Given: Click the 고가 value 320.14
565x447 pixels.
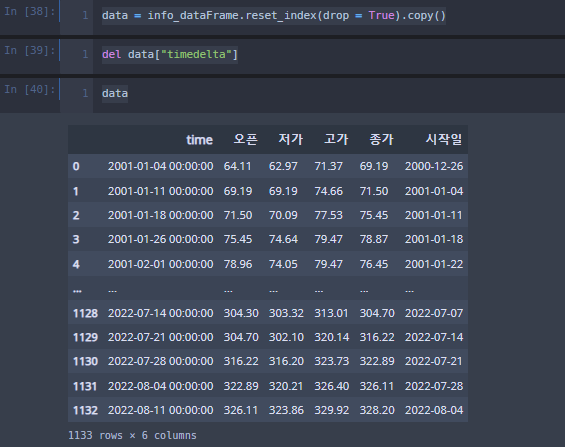Looking at the screenshot, I should pos(332,338).
